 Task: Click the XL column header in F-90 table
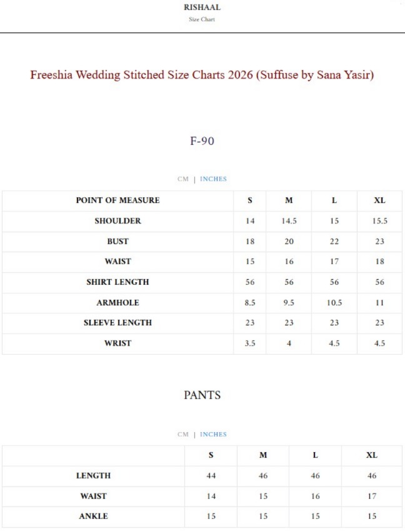[x=379, y=200]
